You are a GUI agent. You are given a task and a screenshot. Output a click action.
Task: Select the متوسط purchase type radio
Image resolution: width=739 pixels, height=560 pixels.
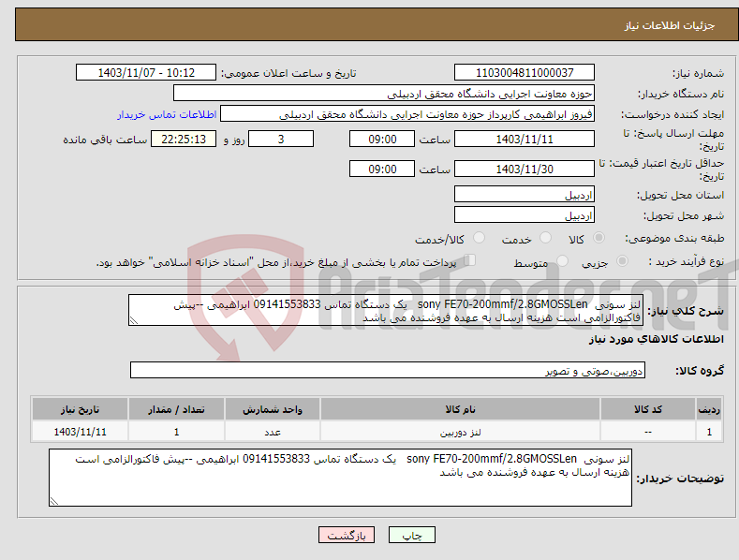point(562,260)
